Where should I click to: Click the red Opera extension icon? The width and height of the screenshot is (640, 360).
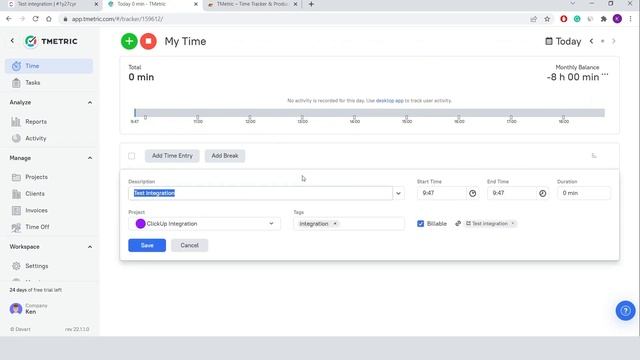564,19
